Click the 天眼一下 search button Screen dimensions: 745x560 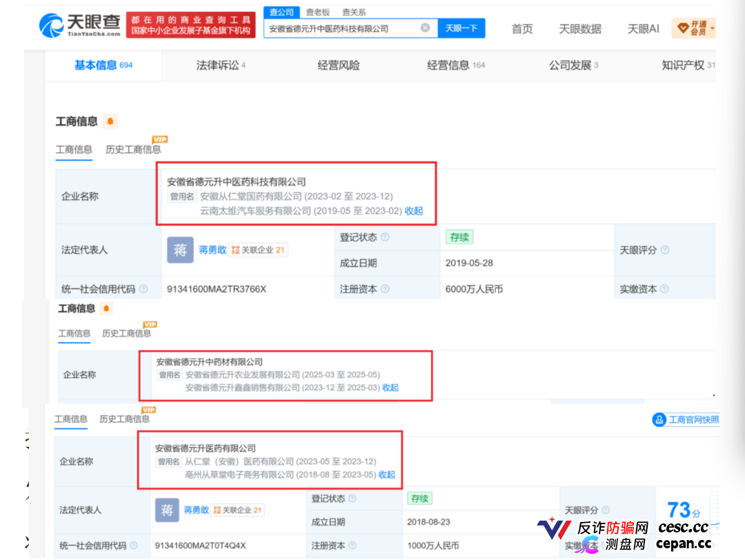461,28
